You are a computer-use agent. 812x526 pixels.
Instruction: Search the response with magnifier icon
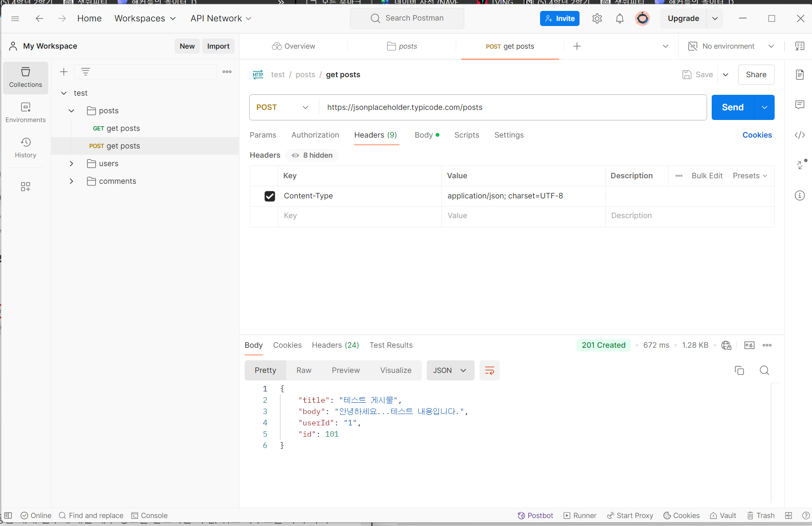pyautogui.click(x=764, y=370)
